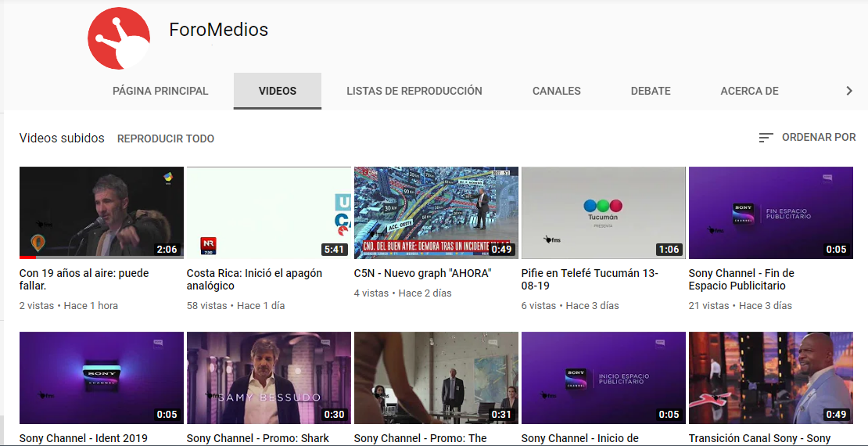Click the 4 vistas Hace 2 días text

(x=403, y=293)
